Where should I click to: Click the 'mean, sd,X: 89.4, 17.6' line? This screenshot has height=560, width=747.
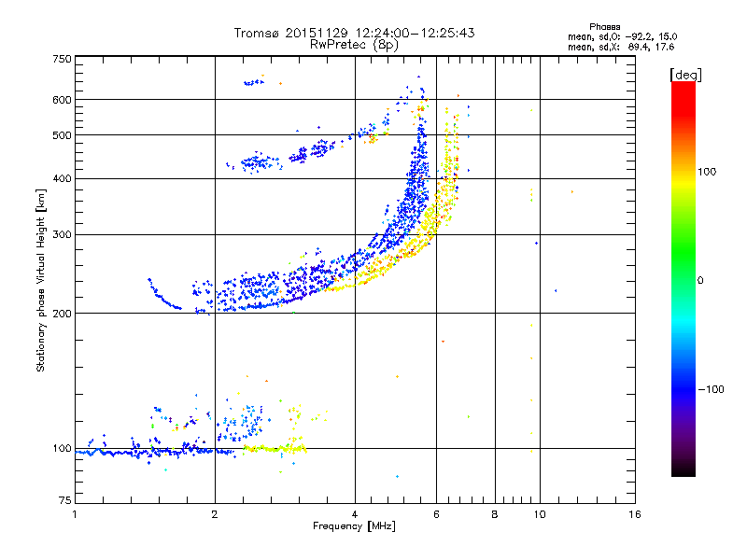[x=621, y=47]
